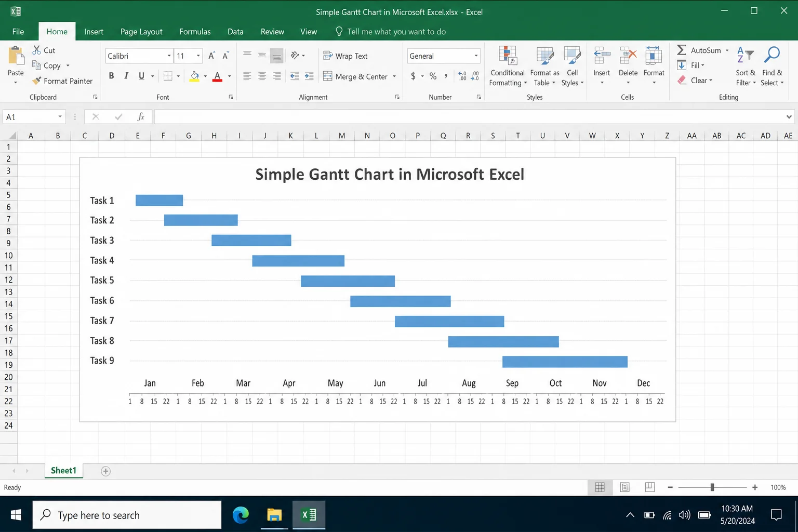Click the Increase Decimal icon
Screen dimensions: 798x532
pos(462,76)
